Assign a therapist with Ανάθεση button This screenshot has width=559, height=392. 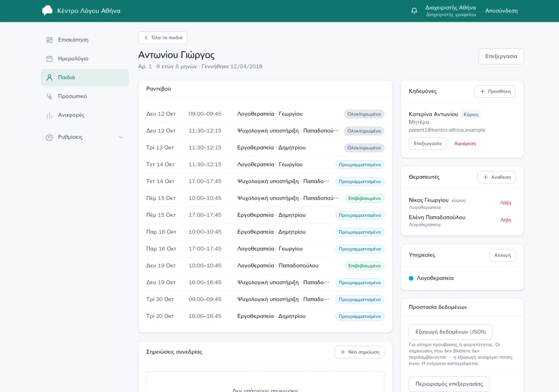click(497, 177)
